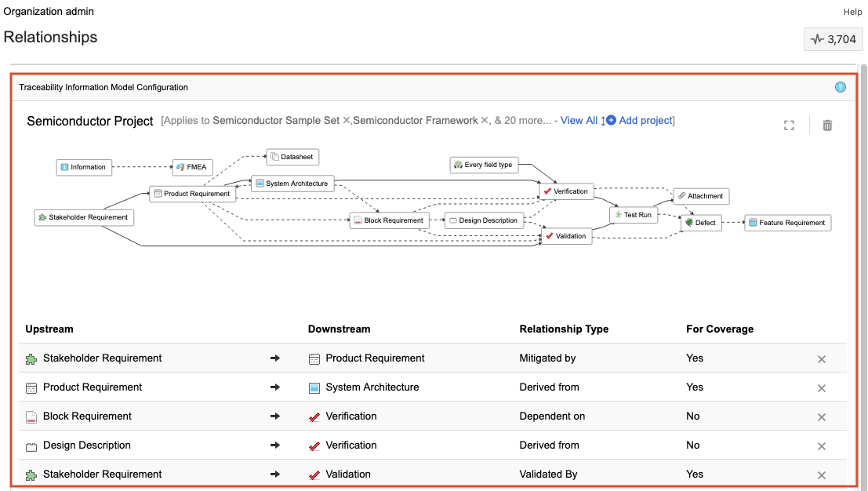Select the Block Requirement diagram node
The image size is (868, 491).
pyautogui.click(x=389, y=220)
